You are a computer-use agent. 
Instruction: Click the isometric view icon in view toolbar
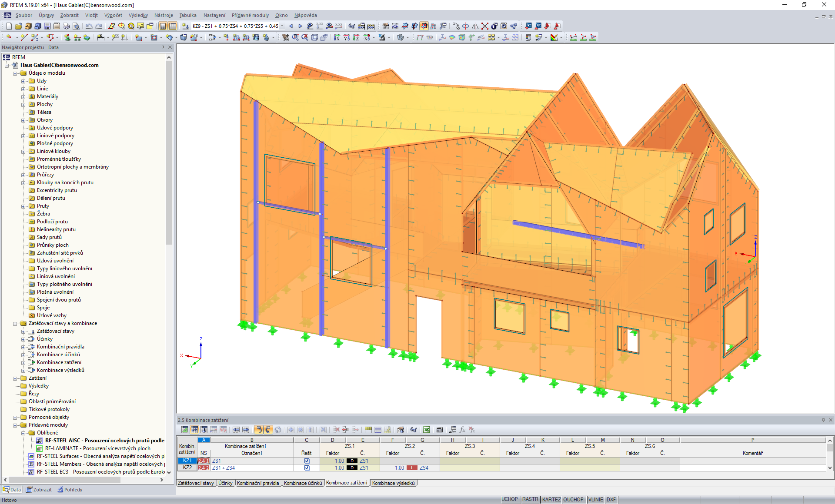[314, 37]
